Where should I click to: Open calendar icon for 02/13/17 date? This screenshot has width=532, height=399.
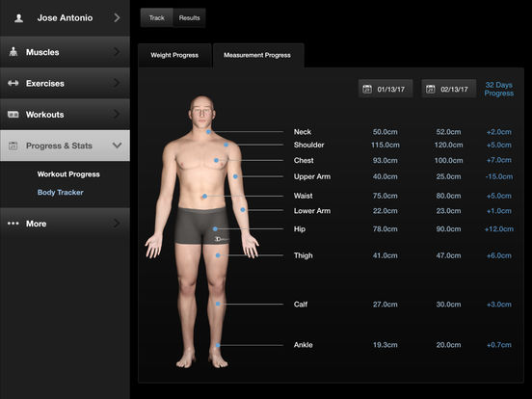click(430, 89)
